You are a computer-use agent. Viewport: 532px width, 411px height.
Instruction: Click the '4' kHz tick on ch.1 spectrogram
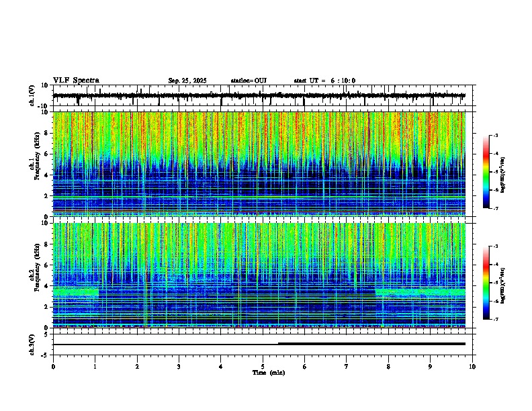click(47, 175)
